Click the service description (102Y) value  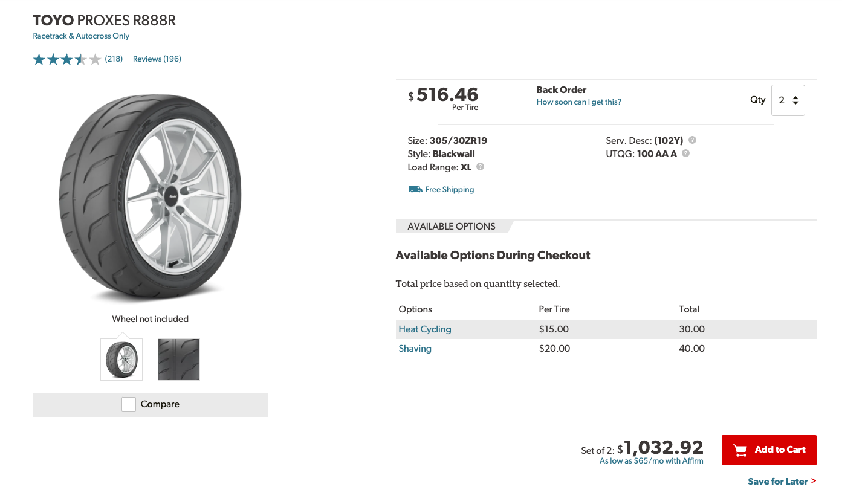[x=670, y=141]
